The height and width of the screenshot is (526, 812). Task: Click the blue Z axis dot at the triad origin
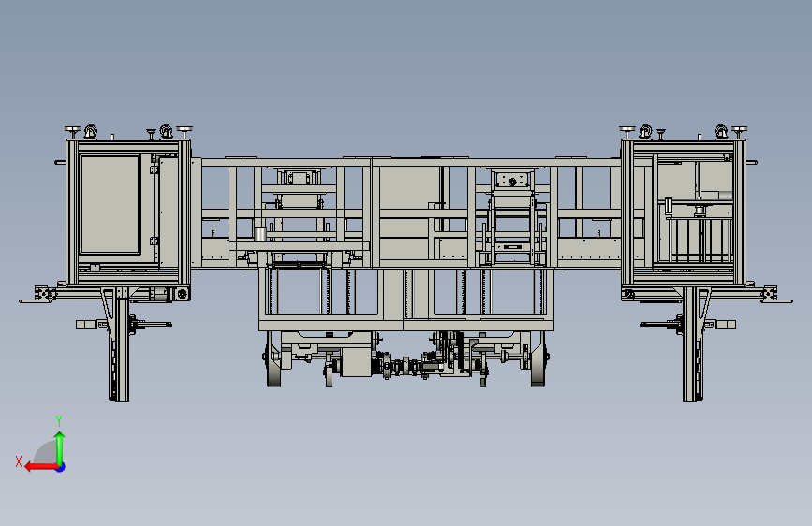pos(61,467)
